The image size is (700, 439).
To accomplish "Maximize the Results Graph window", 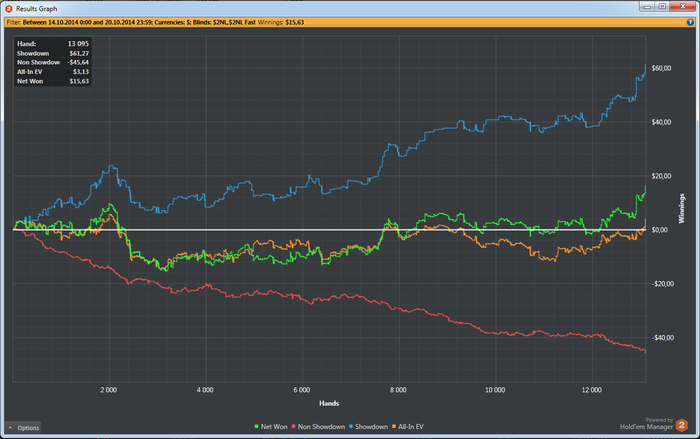I will pyautogui.click(x=662, y=6).
